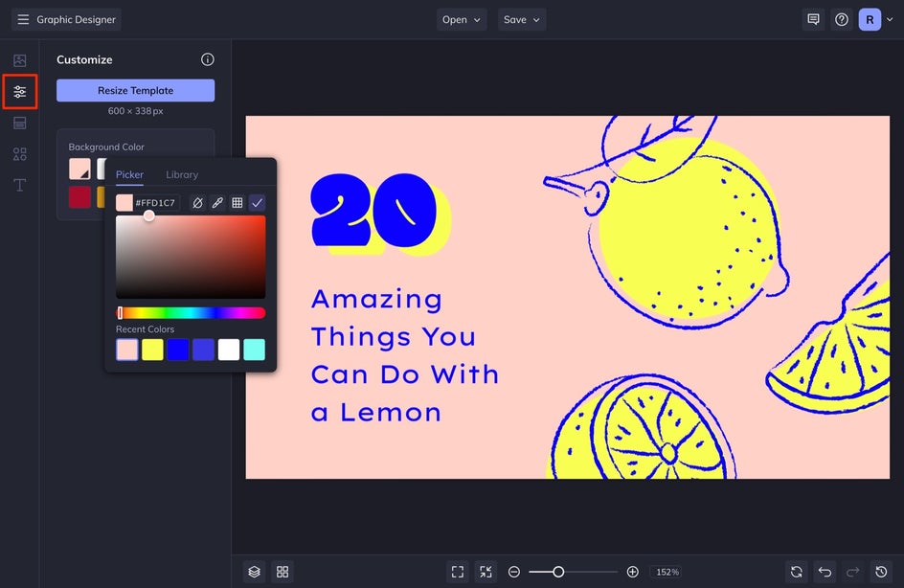
Task: Pick the white recent color swatch
Action: (229, 350)
